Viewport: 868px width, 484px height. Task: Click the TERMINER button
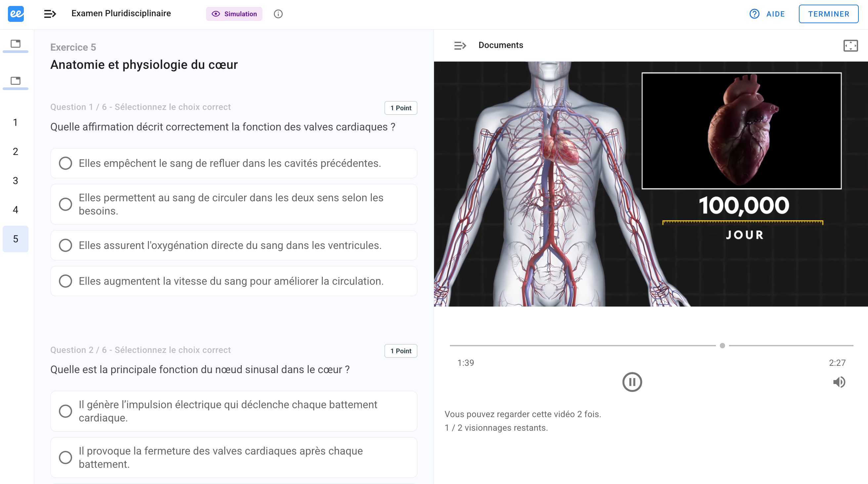tap(828, 14)
